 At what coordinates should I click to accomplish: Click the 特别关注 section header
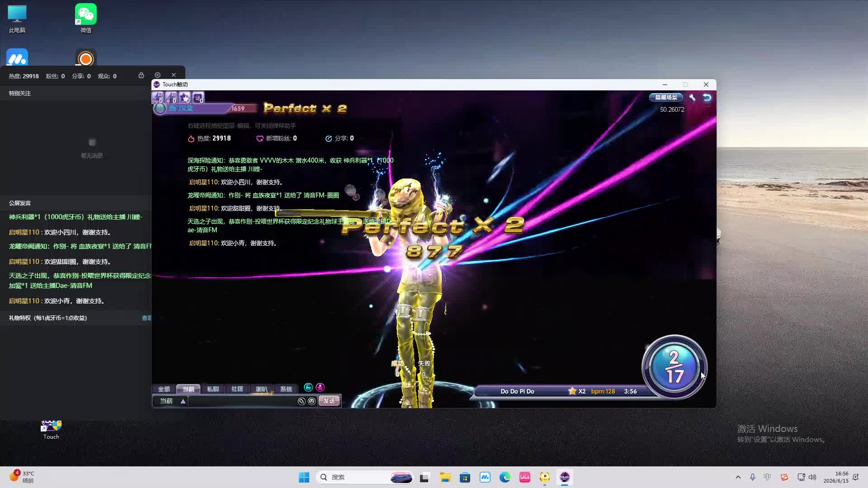click(20, 94)
